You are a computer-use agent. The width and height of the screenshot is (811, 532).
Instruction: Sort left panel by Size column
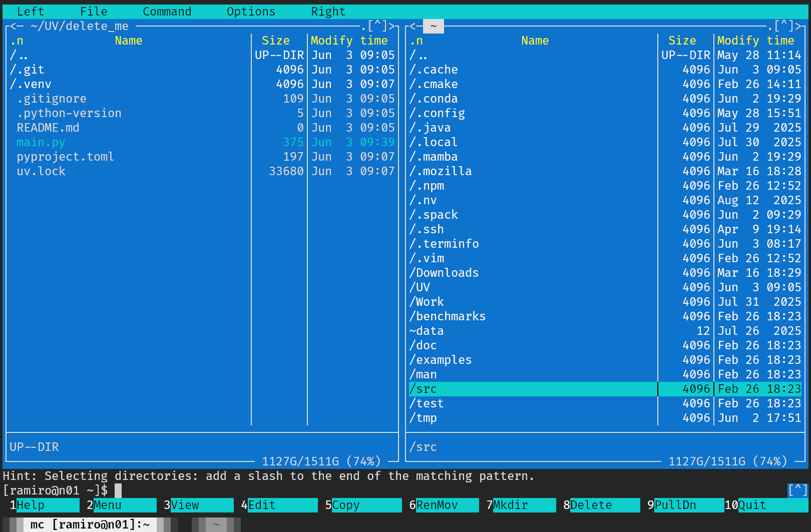(276, 41)
